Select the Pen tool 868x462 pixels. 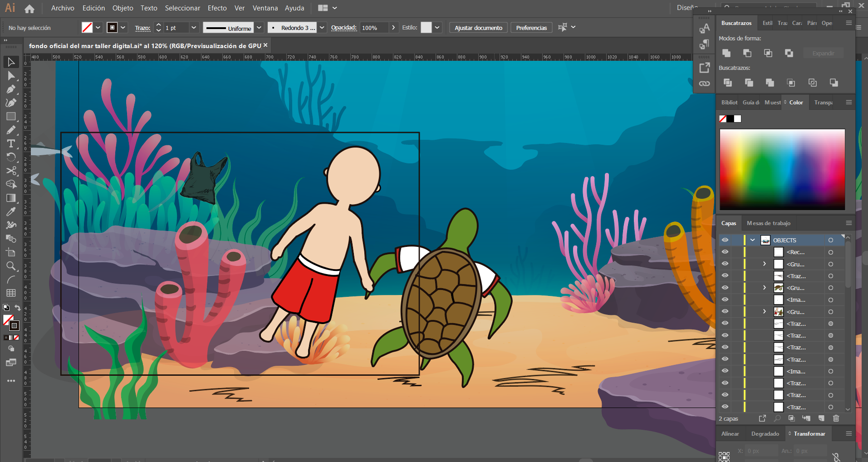tap(11, 89)
